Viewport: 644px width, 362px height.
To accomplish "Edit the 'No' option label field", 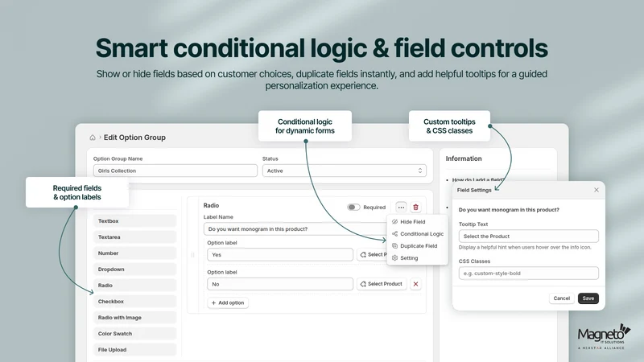I will point(280,284).
